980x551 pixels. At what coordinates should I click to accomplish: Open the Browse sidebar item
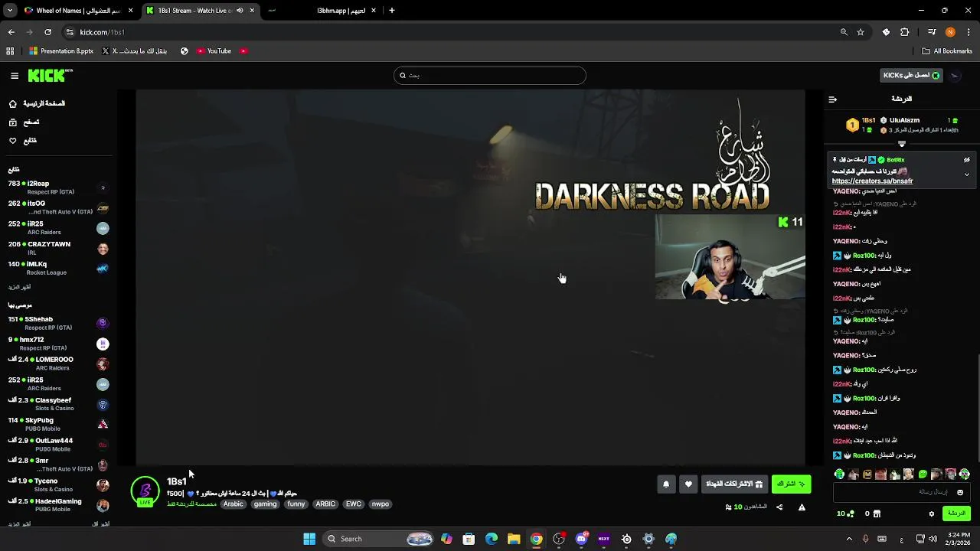(x=24, y=122)
